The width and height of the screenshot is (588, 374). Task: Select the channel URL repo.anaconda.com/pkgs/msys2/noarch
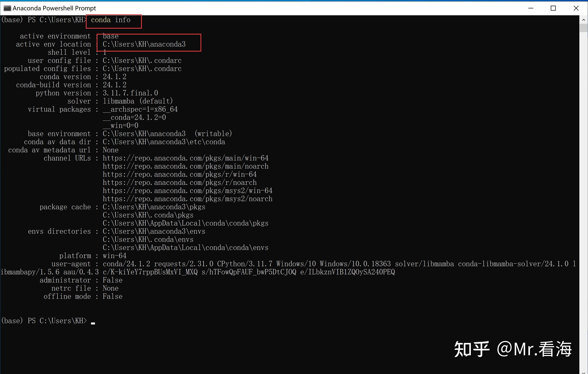(187, 199)
